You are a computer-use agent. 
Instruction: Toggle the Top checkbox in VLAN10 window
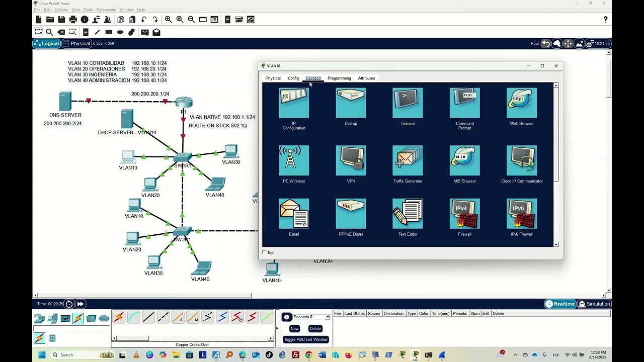click(x=264, y=252)
